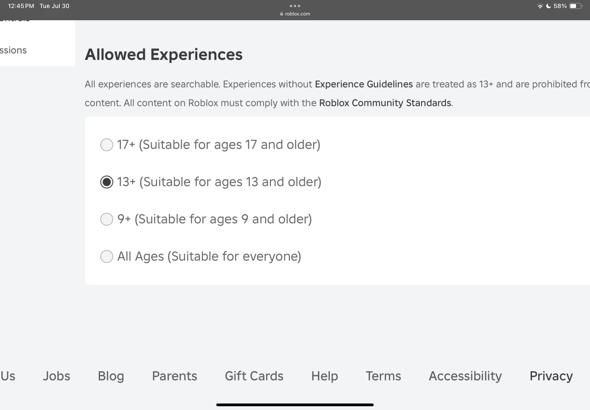Open the Gift Cards footer link
Screen dimensions: 590x410
click(x=254, y=376)
